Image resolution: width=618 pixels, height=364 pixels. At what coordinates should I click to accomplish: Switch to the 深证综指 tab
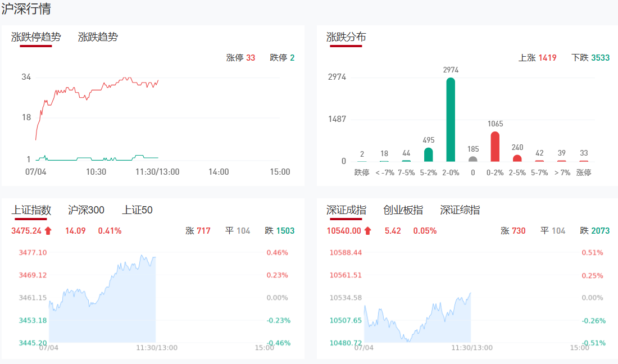(x=460, y=210)
